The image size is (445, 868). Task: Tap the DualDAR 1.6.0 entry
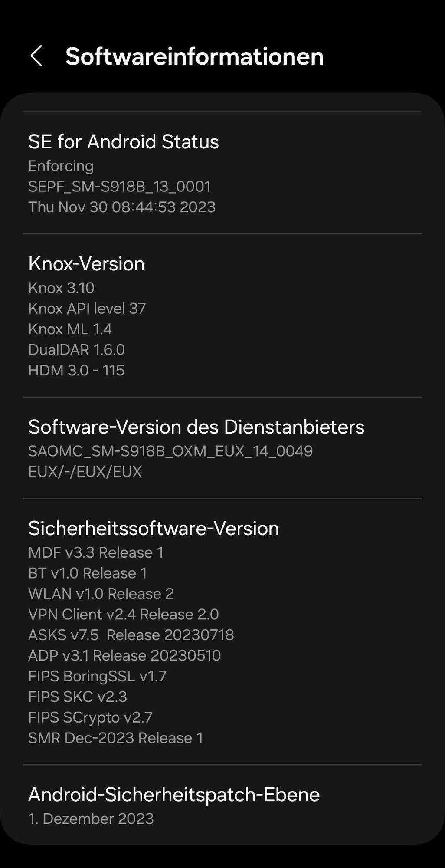pyautogui.click(x=76, y=350)
